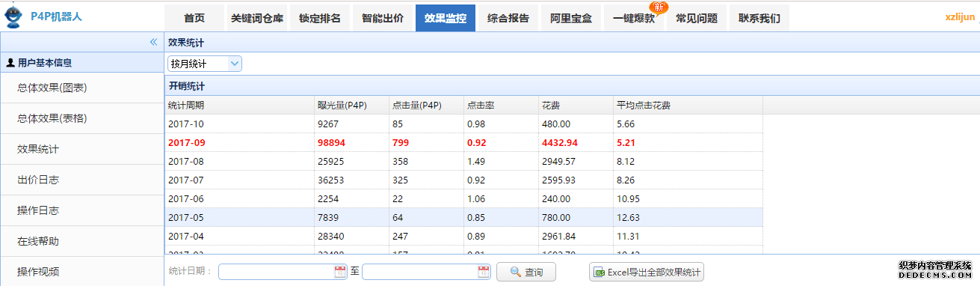Click the exposure value 9267
The width and height of the screenshot is (980, 286).
[x=328, y=124]
